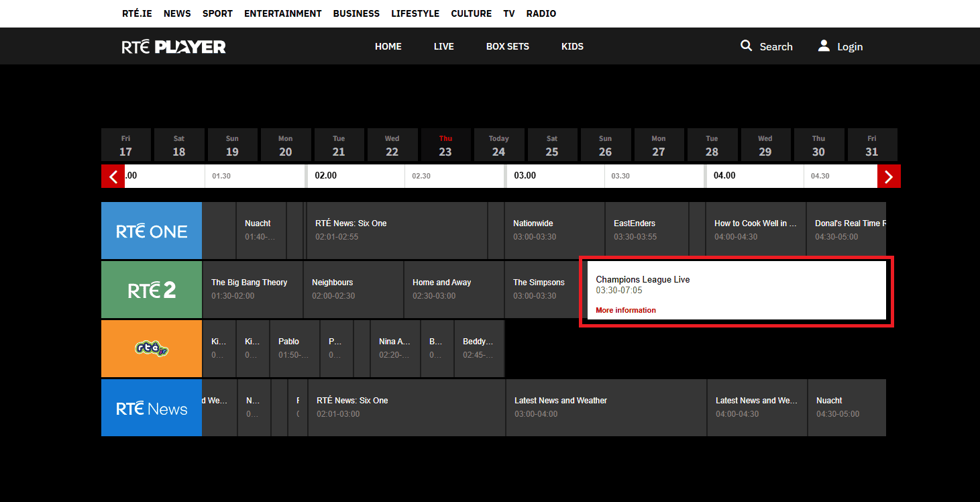The width and height of the screenshot is (980, 502).
Task: Switch to Today in the date strip
Action: click(498, 145)
